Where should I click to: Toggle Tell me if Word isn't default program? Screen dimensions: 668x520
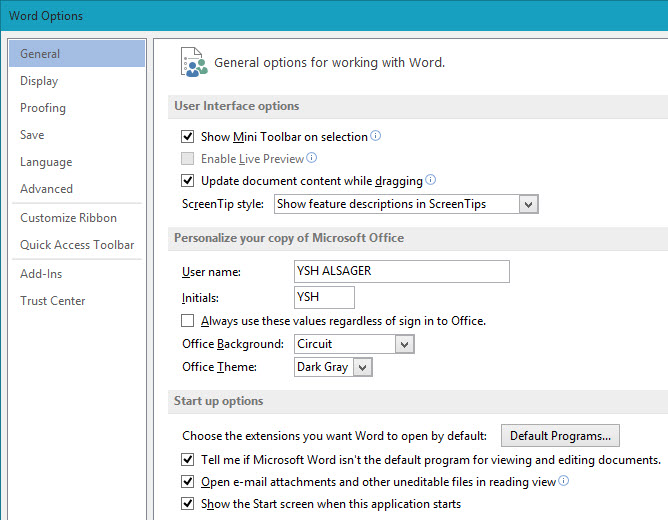(x=187, y=460)
